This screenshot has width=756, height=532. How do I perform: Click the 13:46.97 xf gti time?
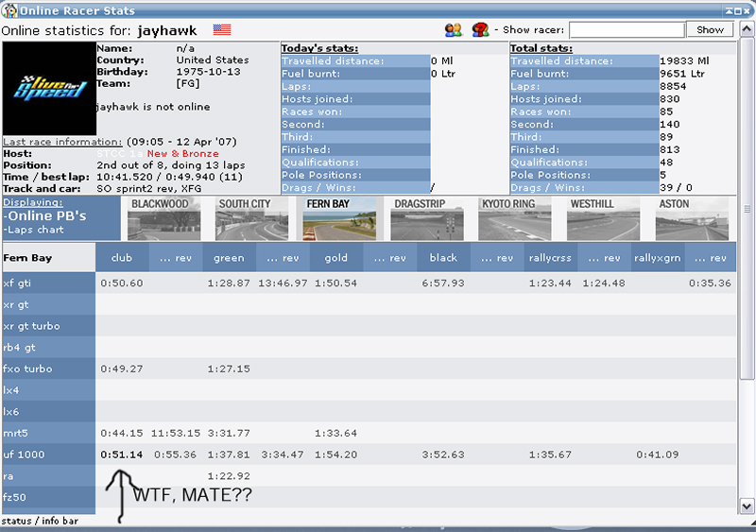tap(283, 283)
